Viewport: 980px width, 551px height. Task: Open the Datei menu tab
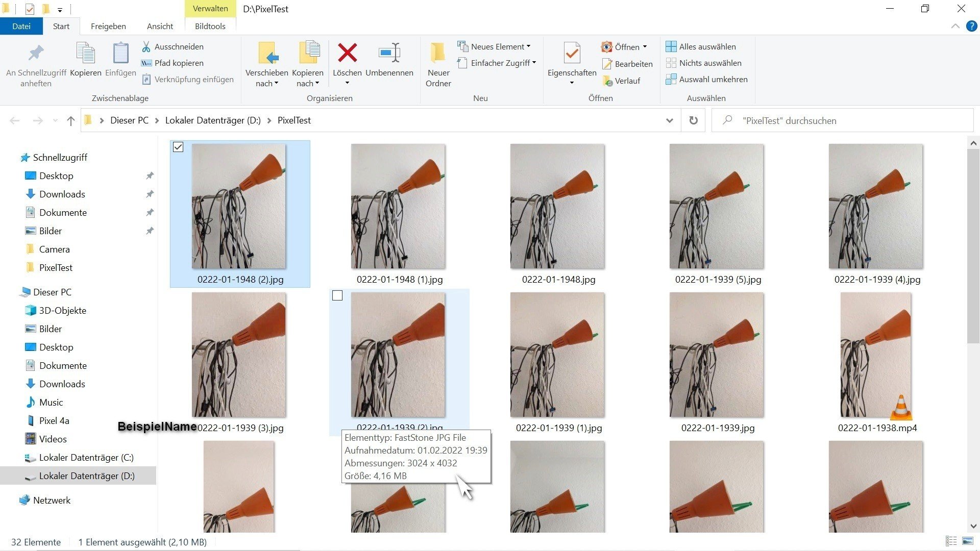[21, 26]
